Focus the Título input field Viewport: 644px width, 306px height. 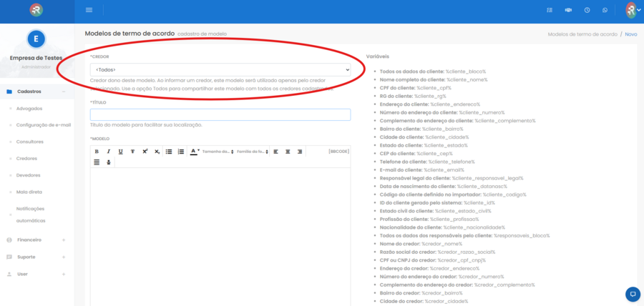[220, 114]
